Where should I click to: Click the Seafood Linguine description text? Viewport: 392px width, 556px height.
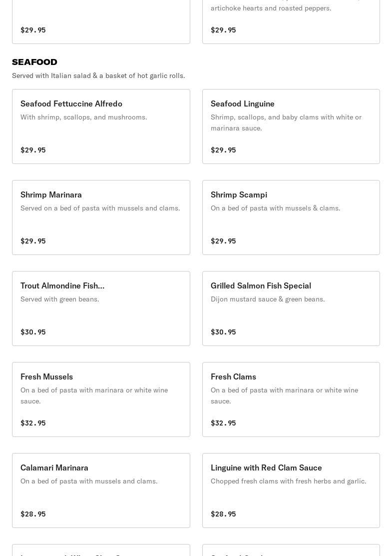click(x=286, y=122)
